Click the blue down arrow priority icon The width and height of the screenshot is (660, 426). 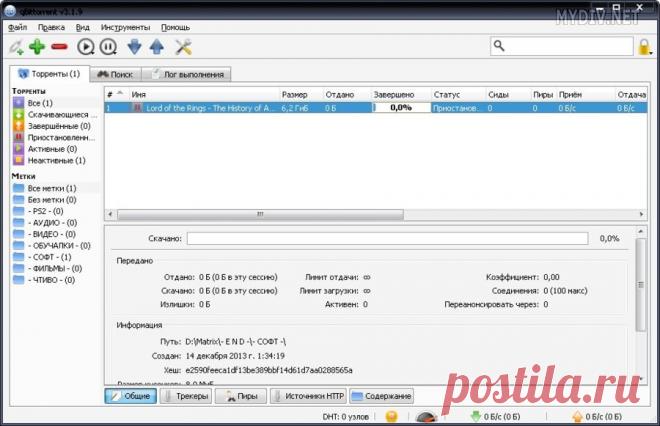coord(135,46)
